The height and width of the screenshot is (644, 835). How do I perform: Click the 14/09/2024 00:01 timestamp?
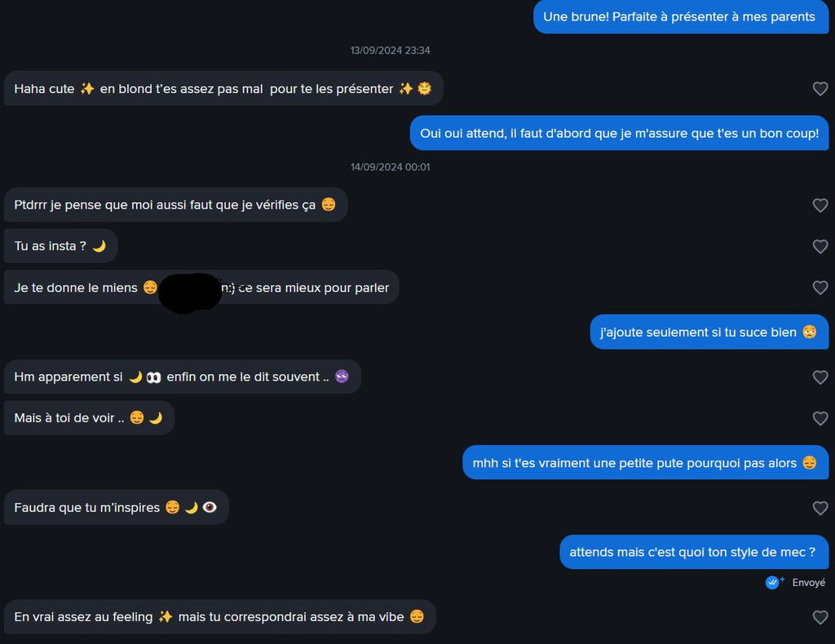click(391, 167)
